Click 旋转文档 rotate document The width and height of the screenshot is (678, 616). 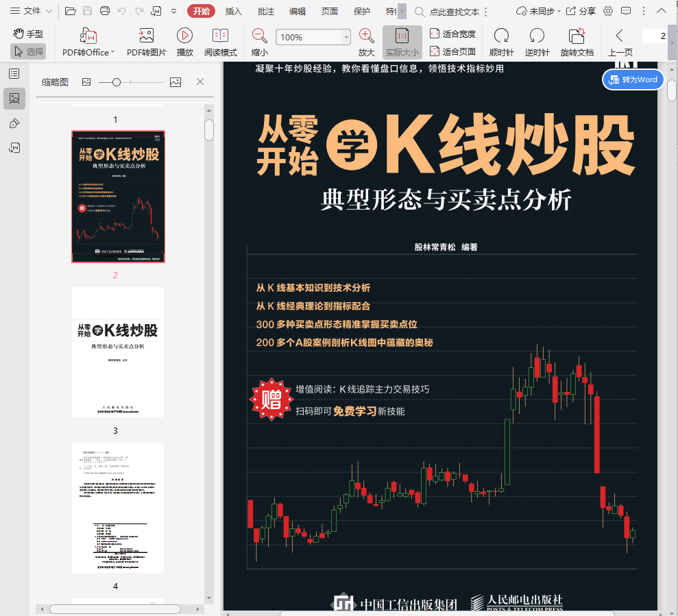(x=577, y=42)
